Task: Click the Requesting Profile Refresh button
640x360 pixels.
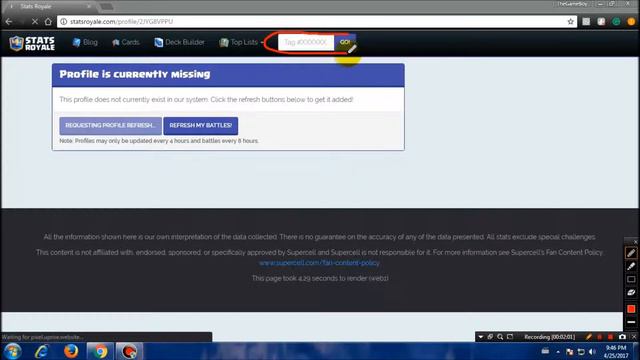Action: click(110, 126)
